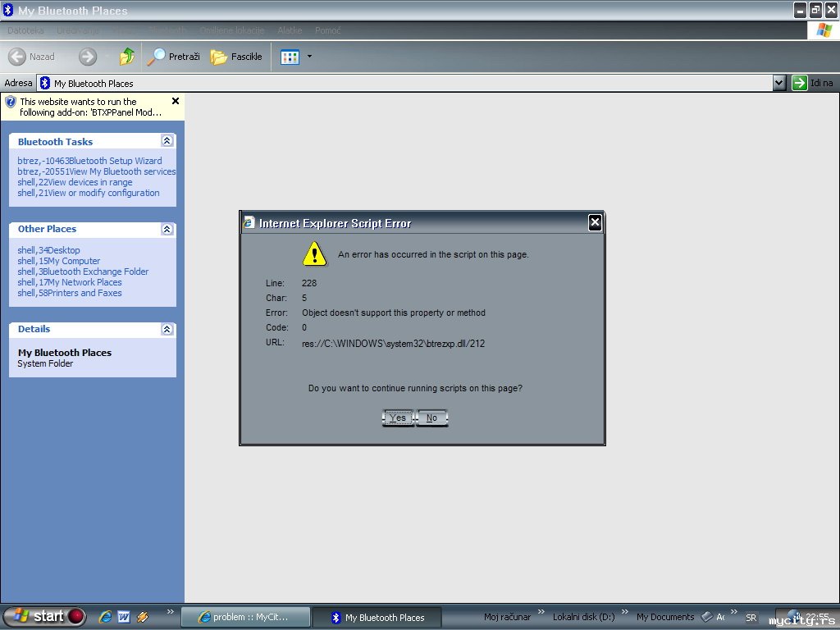Open My Network Places link

[x=70, y=282]
